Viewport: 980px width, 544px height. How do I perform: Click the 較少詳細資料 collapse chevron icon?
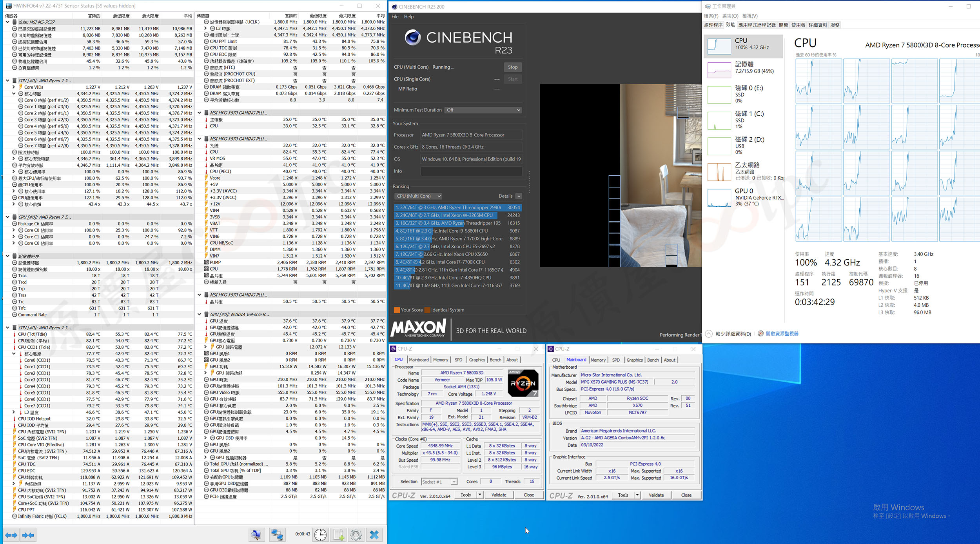pos(709,334)
